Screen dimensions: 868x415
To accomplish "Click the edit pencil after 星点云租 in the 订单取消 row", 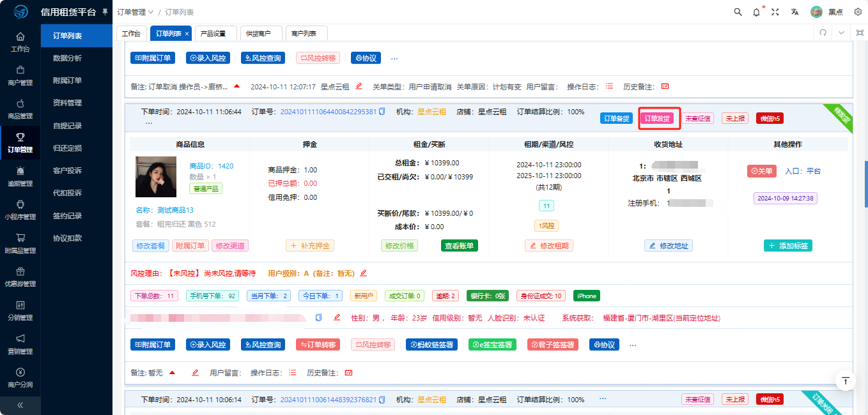I will [359, 86].
